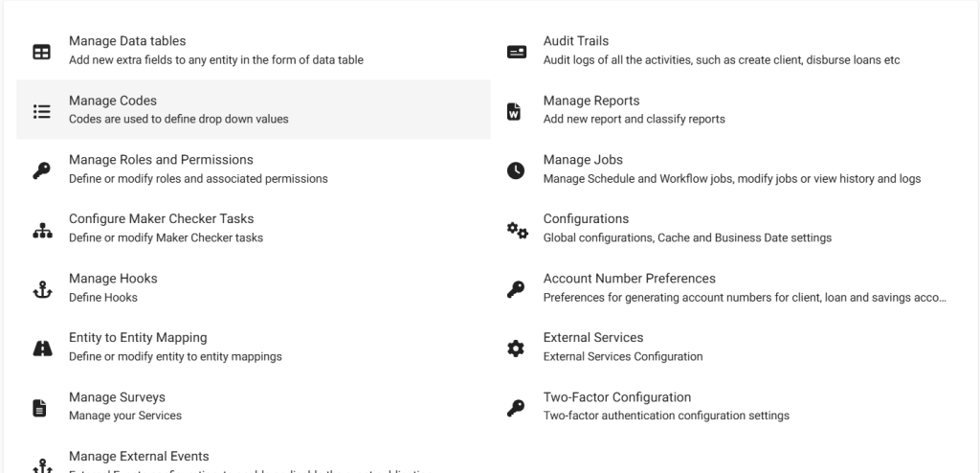Click the Global configurations description text
Viewport: 980px width, 473px height.
[x=687, y=237]
